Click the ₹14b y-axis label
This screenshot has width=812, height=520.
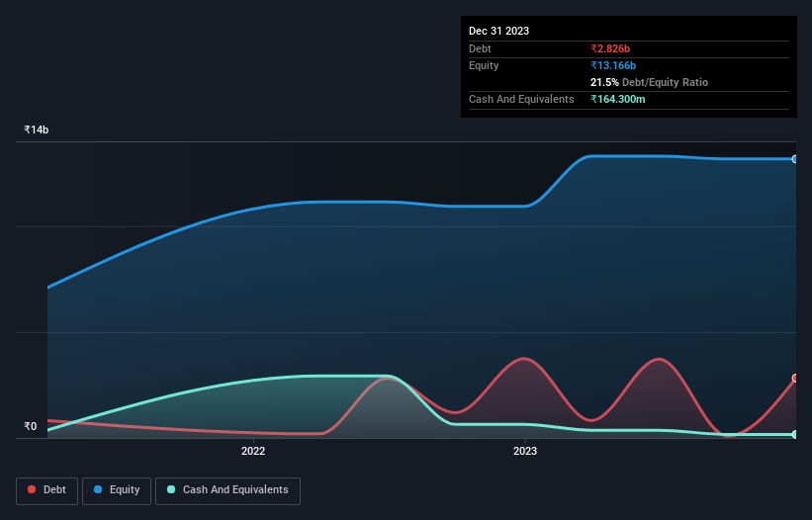pyautogui.click(x=37, y=130)
